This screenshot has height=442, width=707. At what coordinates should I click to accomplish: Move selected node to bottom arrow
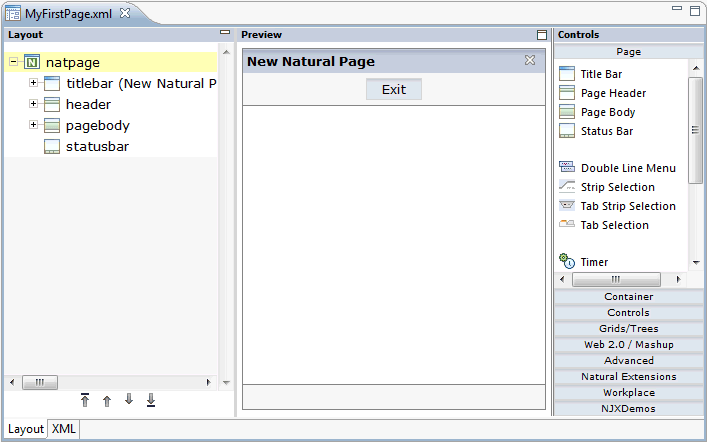pos(151,401)
